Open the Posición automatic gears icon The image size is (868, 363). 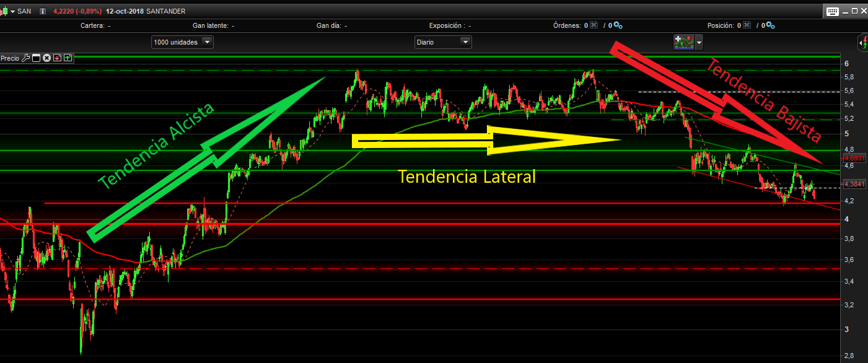(x=770, y=26)
